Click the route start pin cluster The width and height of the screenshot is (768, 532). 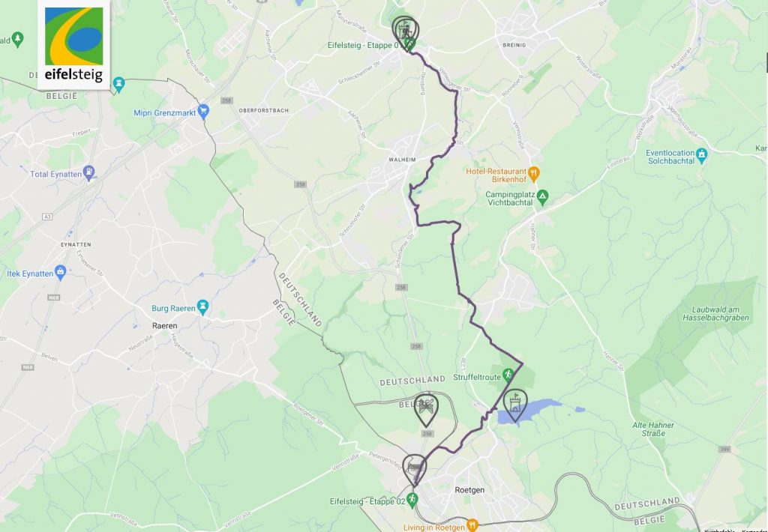click(x=406, y=31)
